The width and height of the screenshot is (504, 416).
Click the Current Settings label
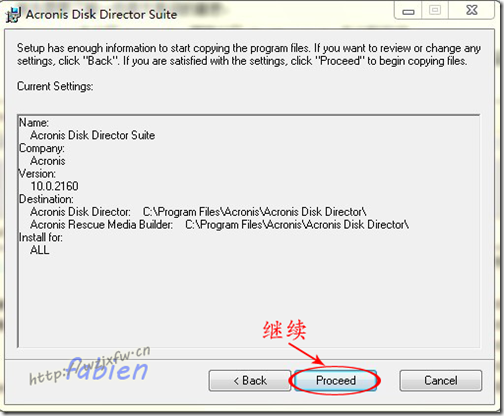pos(55,86)
